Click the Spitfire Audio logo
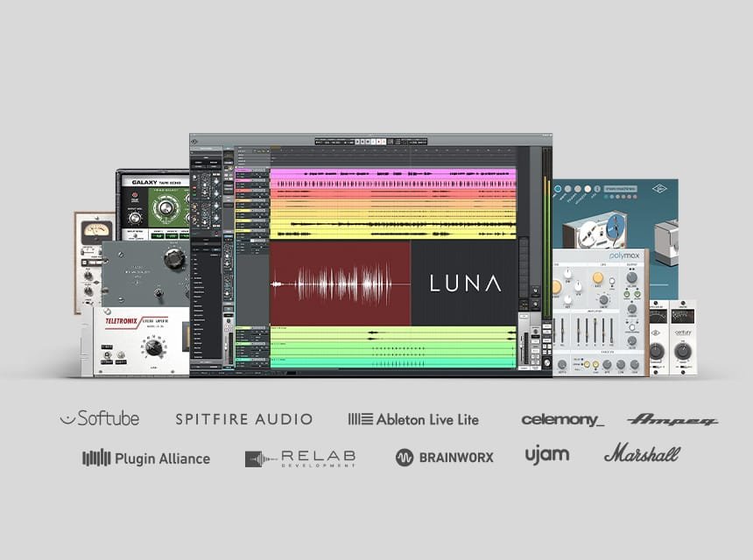 [243, 419]
